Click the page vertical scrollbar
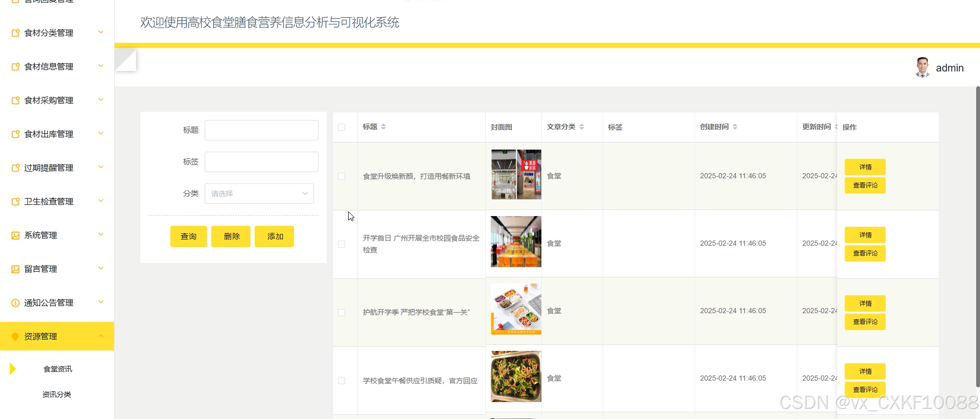The height and width of the screenshot is (419, 980). [x=977, y=236]
